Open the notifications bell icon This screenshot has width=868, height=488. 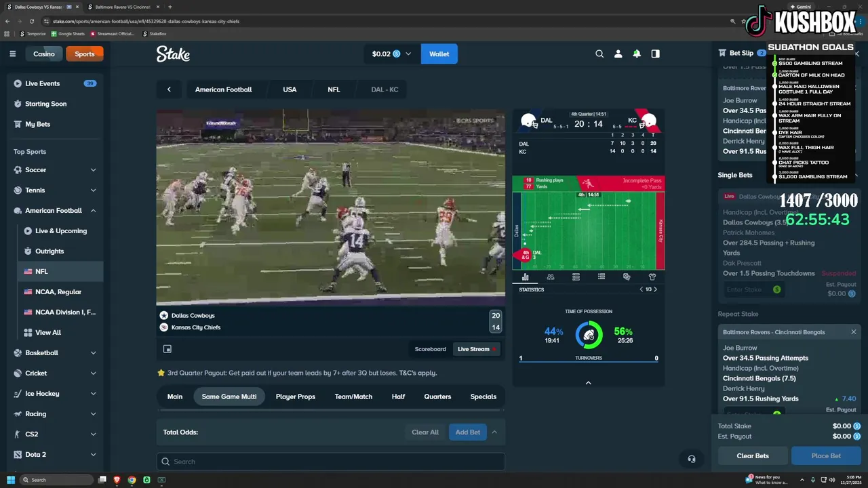coord(637,54)
